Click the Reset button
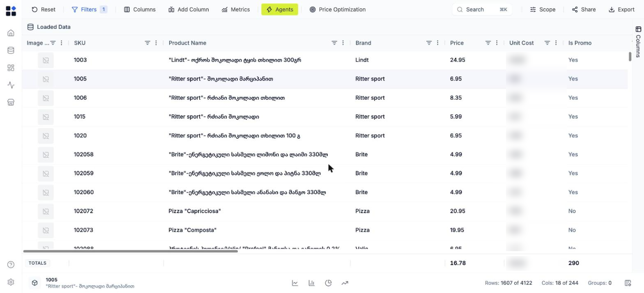The height and width of the screenshot is (293, 644). tap(44, 9)
